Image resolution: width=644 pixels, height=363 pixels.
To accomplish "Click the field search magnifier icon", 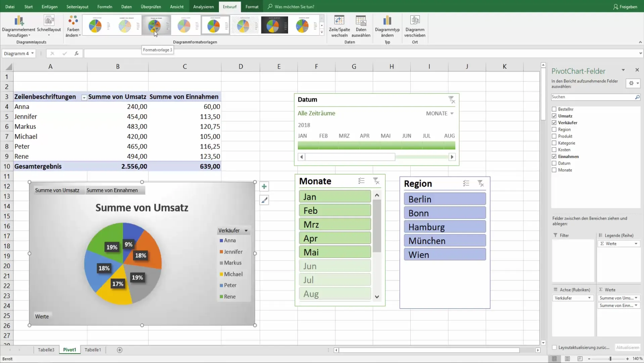I will [637, 97].
